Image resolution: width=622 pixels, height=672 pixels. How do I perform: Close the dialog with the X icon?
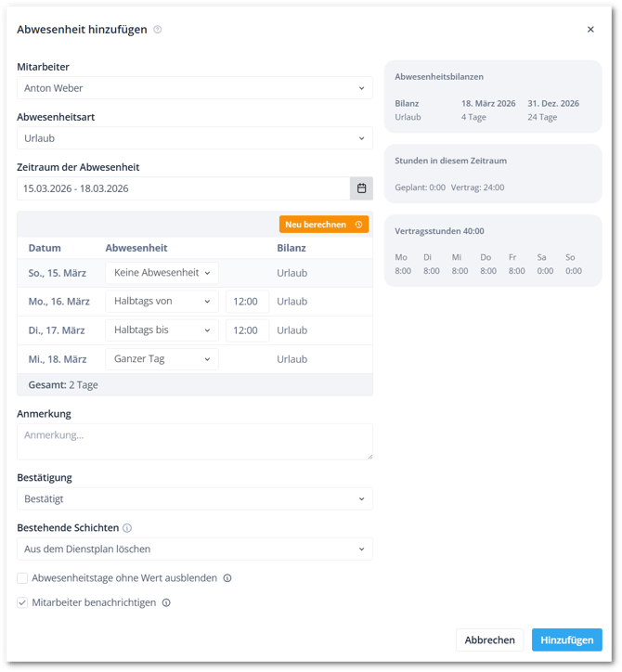point(590,30)
